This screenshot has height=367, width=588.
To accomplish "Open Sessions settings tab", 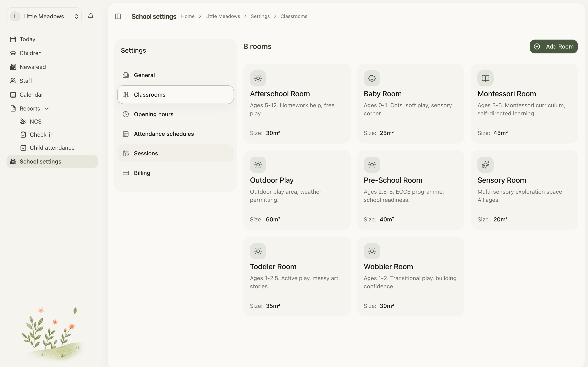I will click(175, 153).
